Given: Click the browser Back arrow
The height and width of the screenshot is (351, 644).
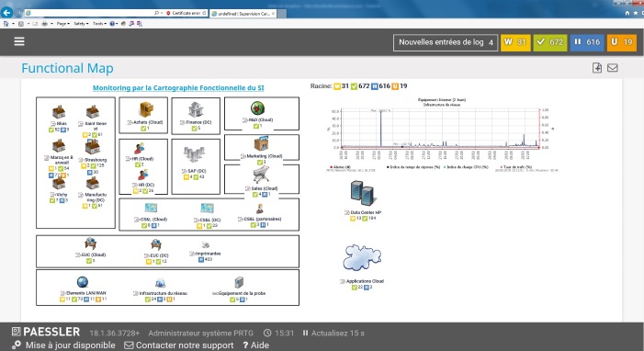Looking at the screenshot, I should point(6,13).
